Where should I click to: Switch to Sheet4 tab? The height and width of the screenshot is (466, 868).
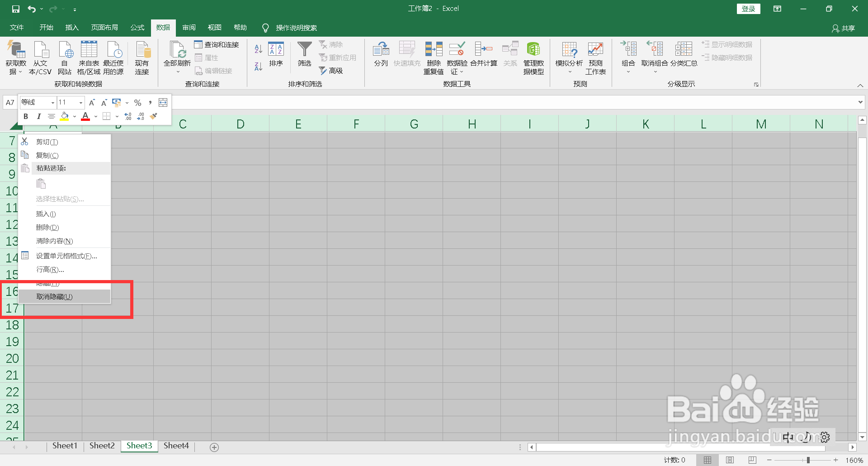point(176,446)
